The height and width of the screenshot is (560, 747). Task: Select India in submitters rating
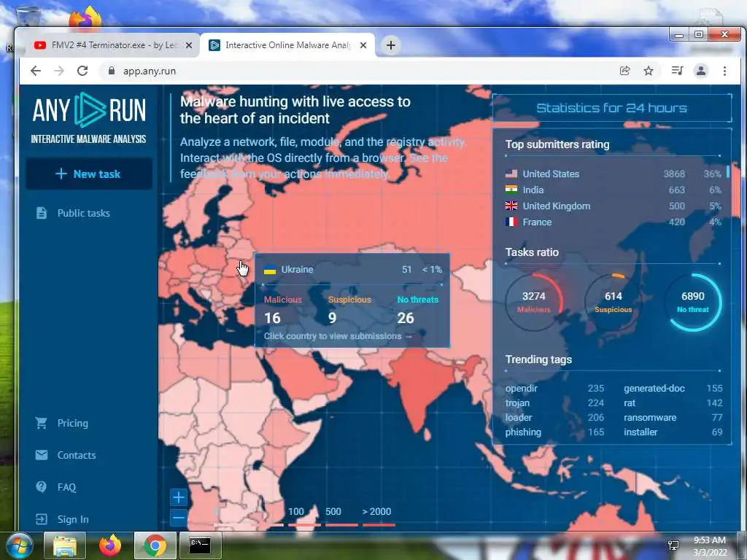pyautogui.click(x=613, y=190)
